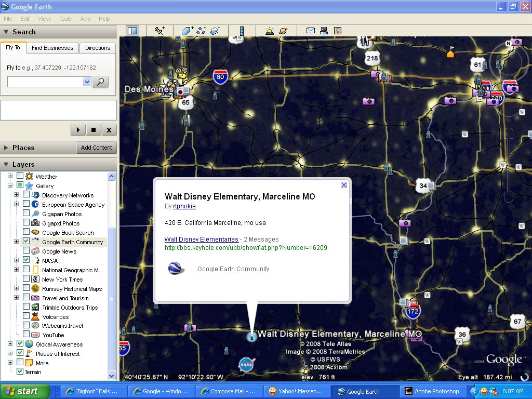Click the Google Book Search book icon
Screen dimensions: 532x399
tap(35, 232)
